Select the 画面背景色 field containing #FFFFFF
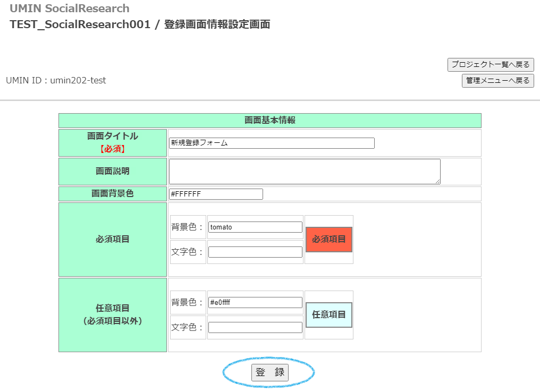Screen dimensions: 540x392 [216, 194]
